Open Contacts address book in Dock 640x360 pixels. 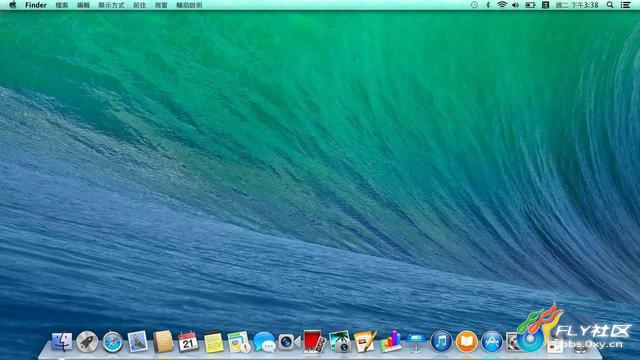[x=163, y=342]
